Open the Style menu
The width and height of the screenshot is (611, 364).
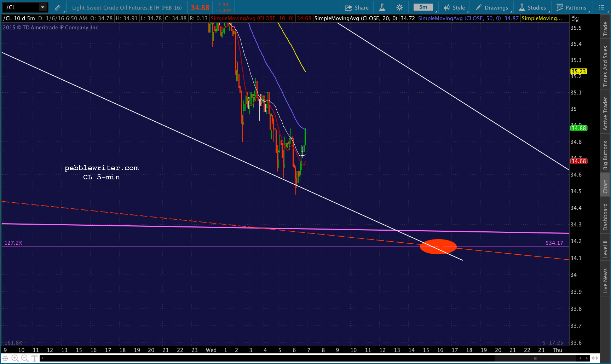tap(455, 7)
